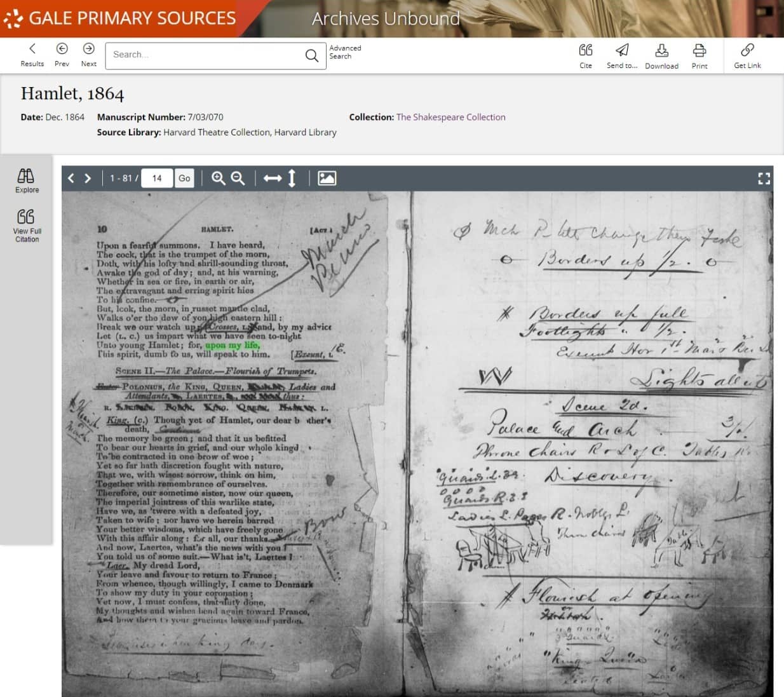Open the Cite tool
The width and height of the screenshot is (784, 697).
pyautogui.click(x=586, y=55)
